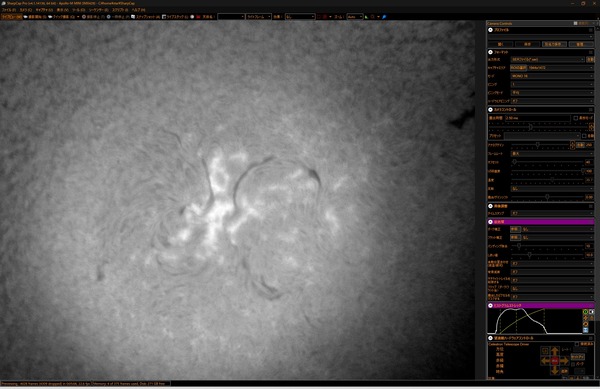Open the Camera Controls section menu icon
The width and height of the screenshot is (600, 389).
(x=591, y=109)
